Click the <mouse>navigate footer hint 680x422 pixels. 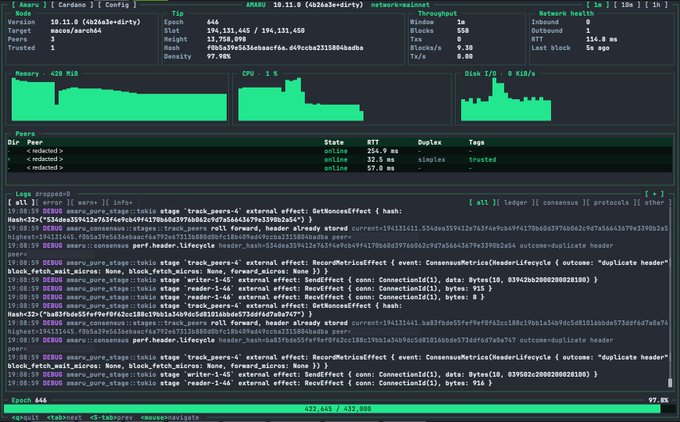(x=170, y=417)
